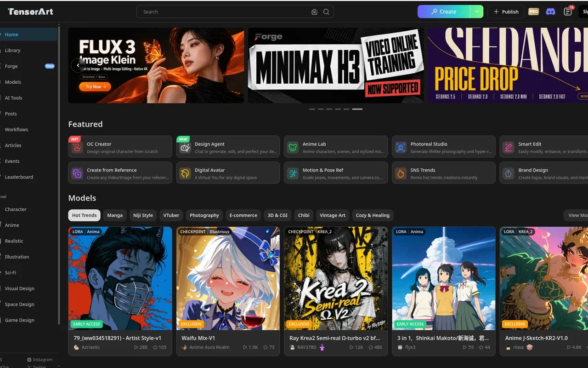Open the Instagram link in the sidebar footer
The height and width of the screenshot is (368, 588).
[40, 360]
